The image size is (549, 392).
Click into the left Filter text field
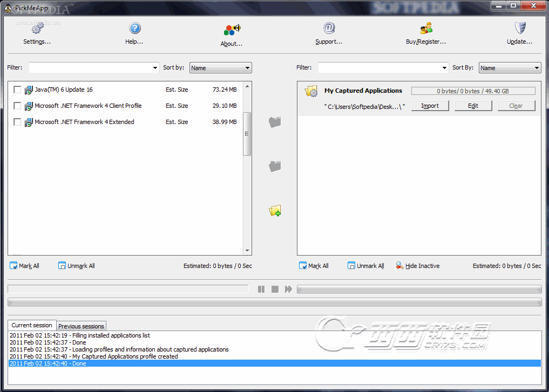click(90, 68)
